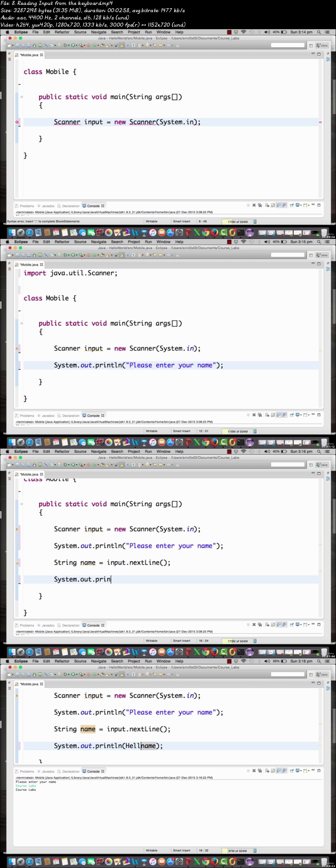Click heap status 97M of 504M
Viewport: 336px width, 868px height.
(x=237, y=851)
